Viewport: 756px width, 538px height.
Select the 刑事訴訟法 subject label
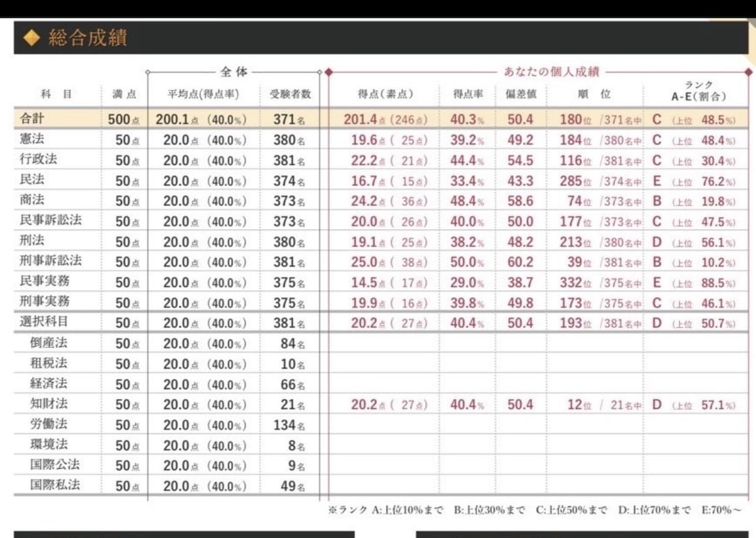[x=51, y=261]
